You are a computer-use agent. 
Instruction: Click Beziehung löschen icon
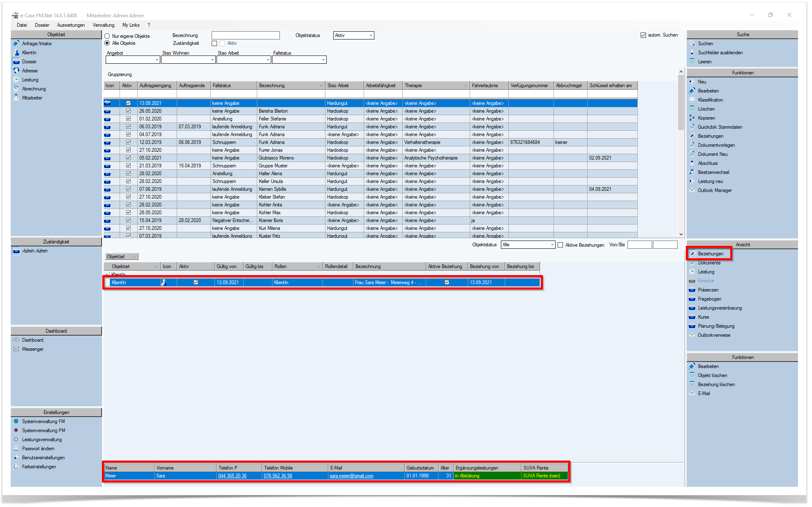[x=692, y=384]
